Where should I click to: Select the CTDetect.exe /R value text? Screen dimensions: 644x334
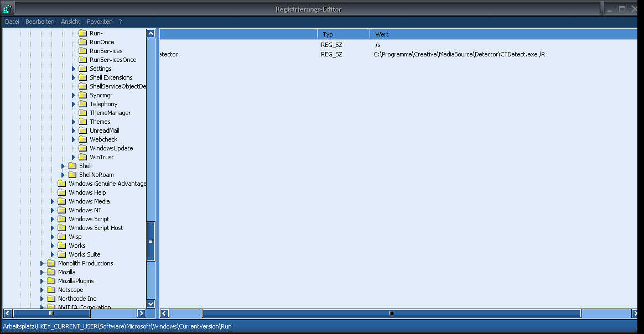[459, 54]
